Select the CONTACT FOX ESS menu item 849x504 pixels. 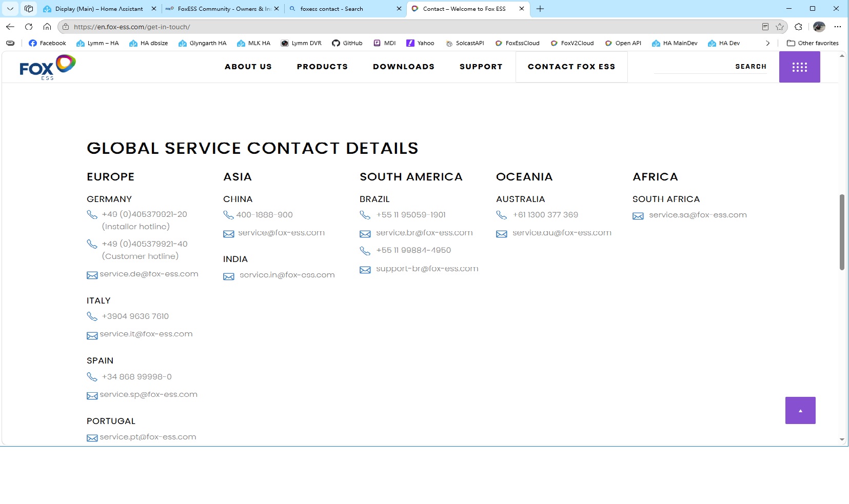[x=571, y=67]
